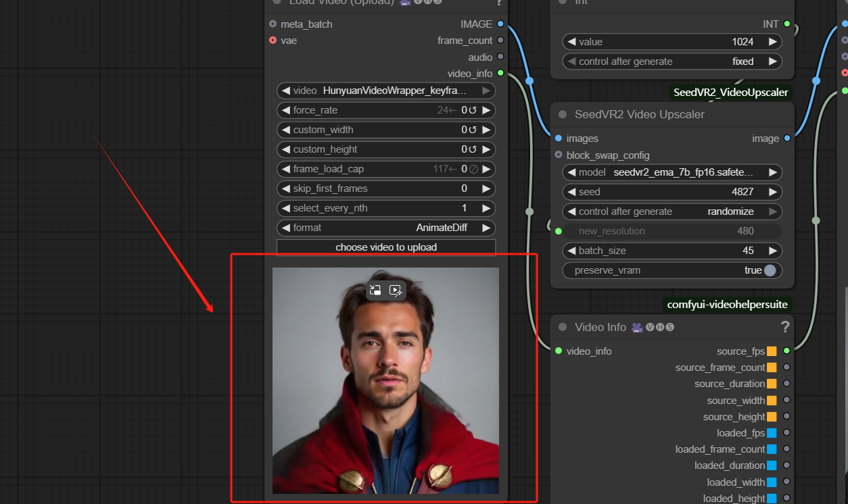Decrease batch_size with the left arrow
This screenshot has width=848, height=504.
click(571, 251)
